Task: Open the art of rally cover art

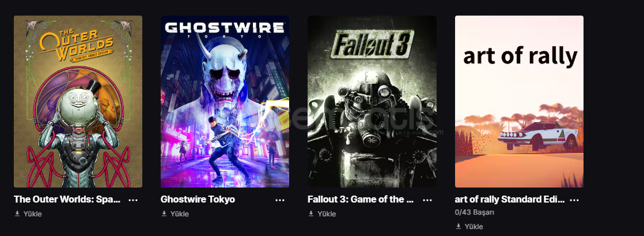Action: [x=519, y=102]
